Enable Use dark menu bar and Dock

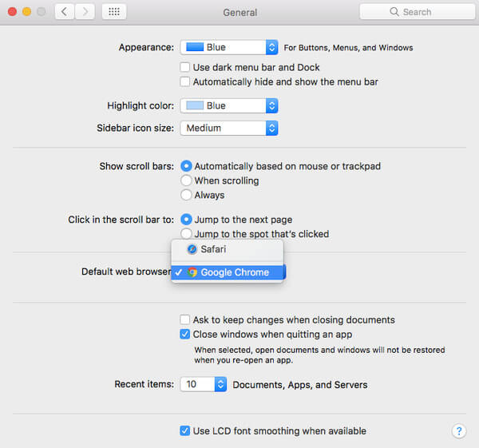click(x=185, y=68)
